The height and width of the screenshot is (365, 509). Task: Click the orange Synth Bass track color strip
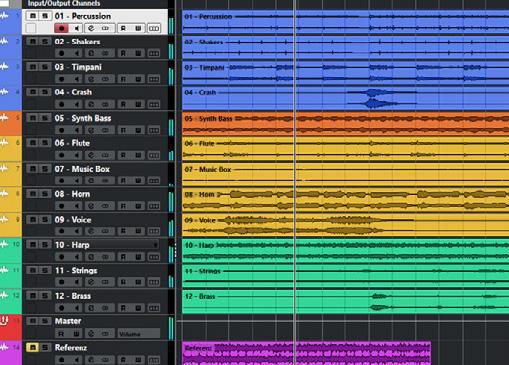(11, 123)
